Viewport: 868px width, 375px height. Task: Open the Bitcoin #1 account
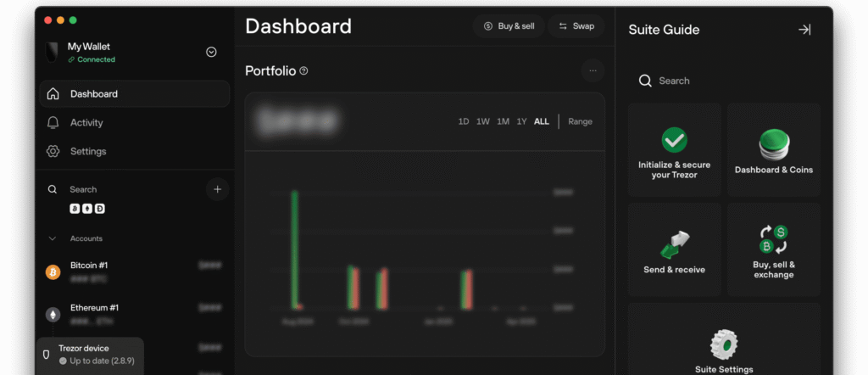coord(135,272)
